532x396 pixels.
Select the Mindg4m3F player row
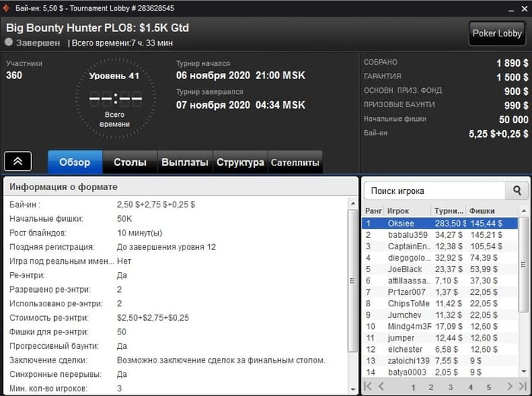coord(440,326)
